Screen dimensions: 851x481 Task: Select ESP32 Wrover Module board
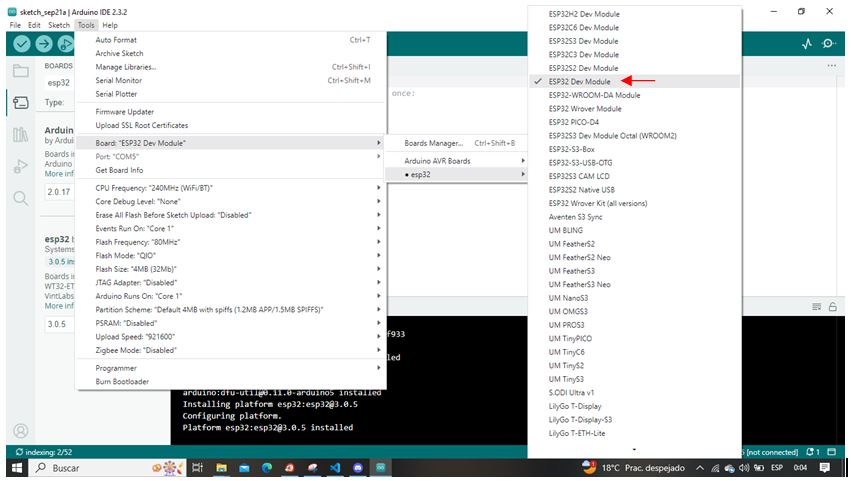[634, 109]
